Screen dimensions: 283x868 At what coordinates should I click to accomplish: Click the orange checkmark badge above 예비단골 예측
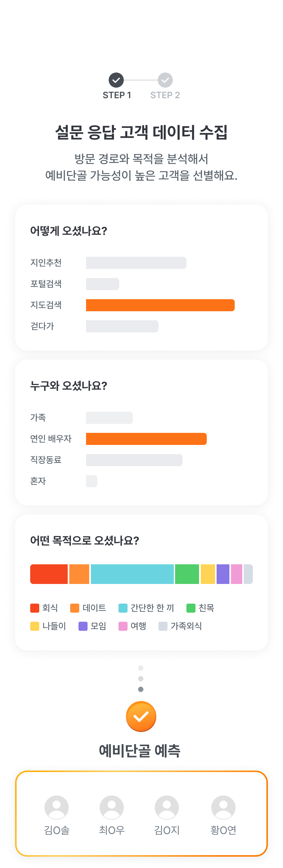[141, 716]
